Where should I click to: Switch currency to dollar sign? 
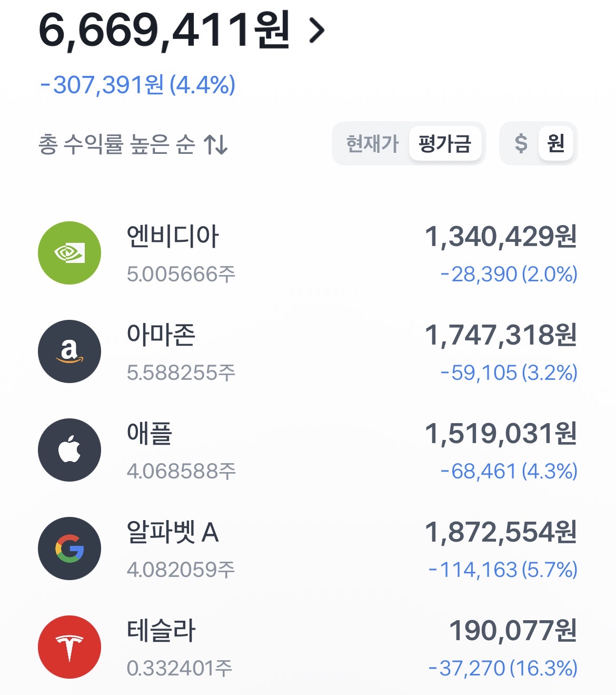(x=521, y=143)
